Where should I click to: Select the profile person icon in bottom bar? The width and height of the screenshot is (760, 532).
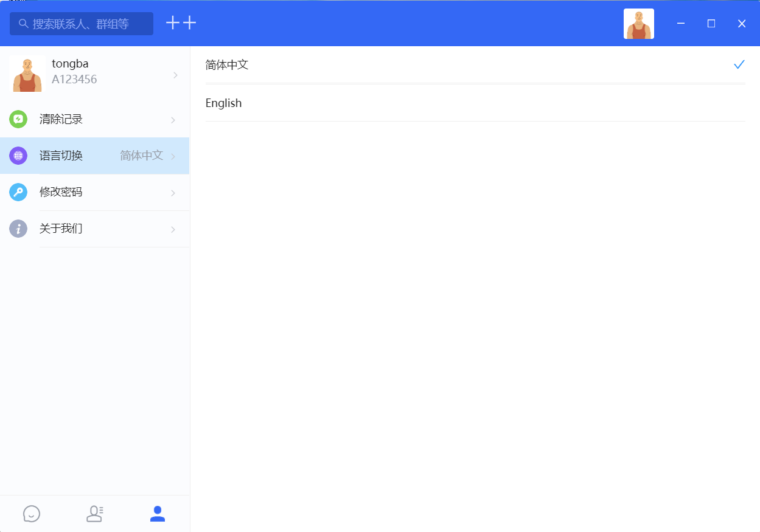pos(157,514)
